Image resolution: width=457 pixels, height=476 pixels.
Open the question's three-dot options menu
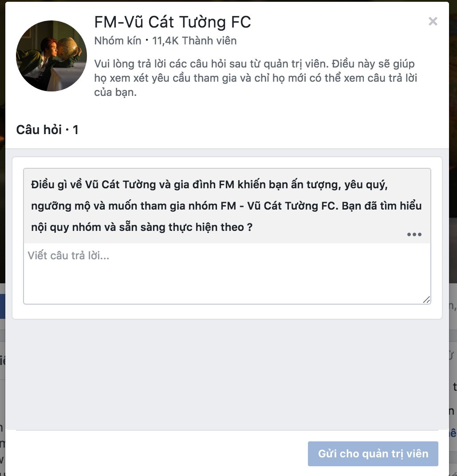click(x=414, y=234)
